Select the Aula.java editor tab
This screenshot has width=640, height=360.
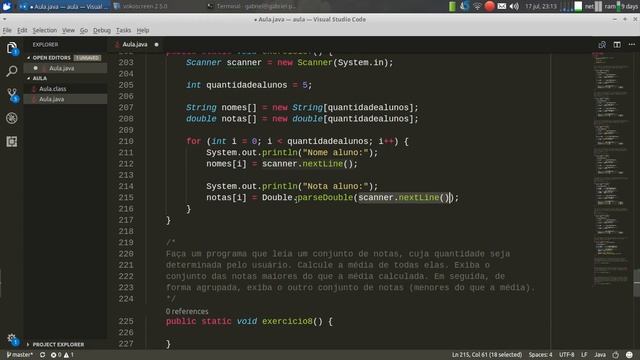point(136,44)
